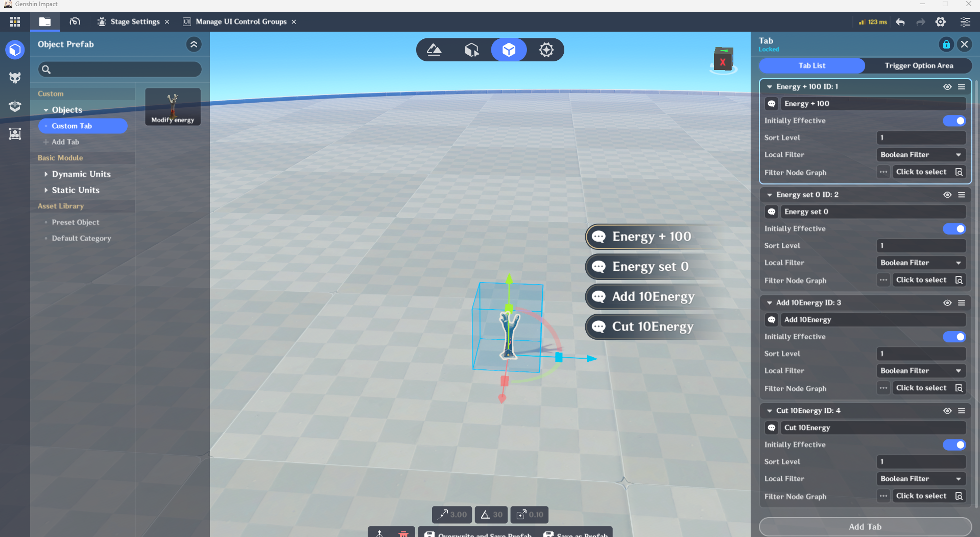Viewport: 980px width, 537px height.
Task: Select the Modify energy prefab thumbnail
Action: (173, 107)
